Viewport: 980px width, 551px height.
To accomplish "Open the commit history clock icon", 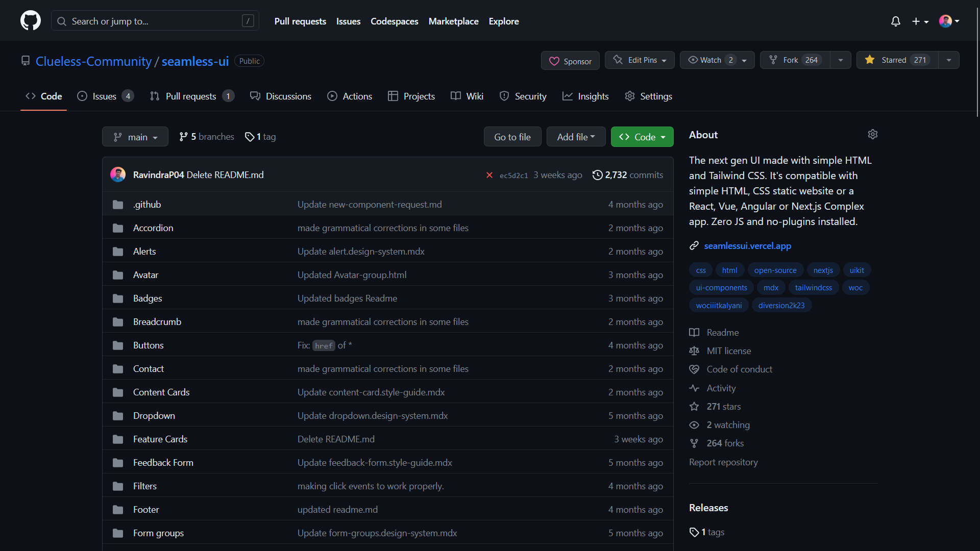I will point(597,175).
